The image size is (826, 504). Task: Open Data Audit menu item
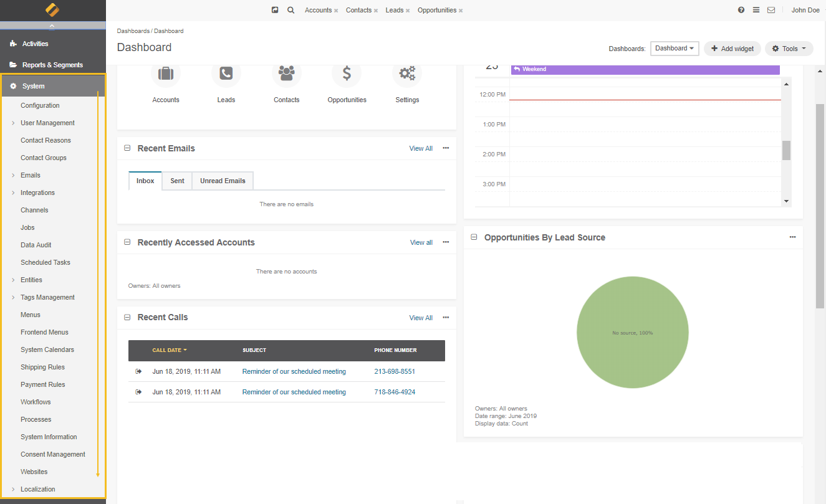(36, 245)
